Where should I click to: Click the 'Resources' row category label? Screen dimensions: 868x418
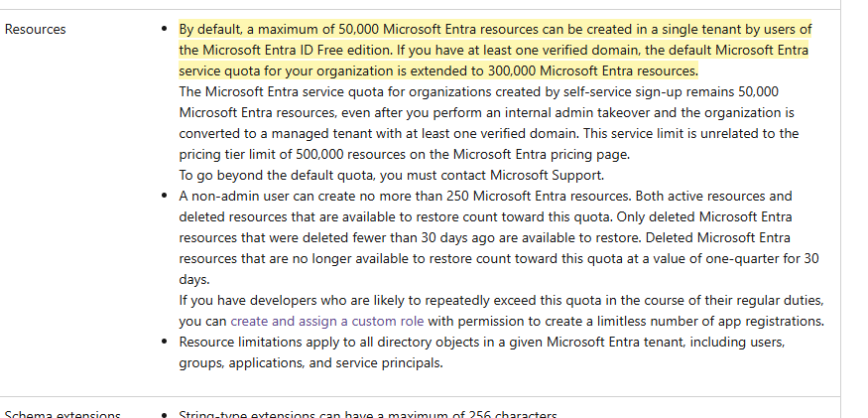tap(36, 29)
